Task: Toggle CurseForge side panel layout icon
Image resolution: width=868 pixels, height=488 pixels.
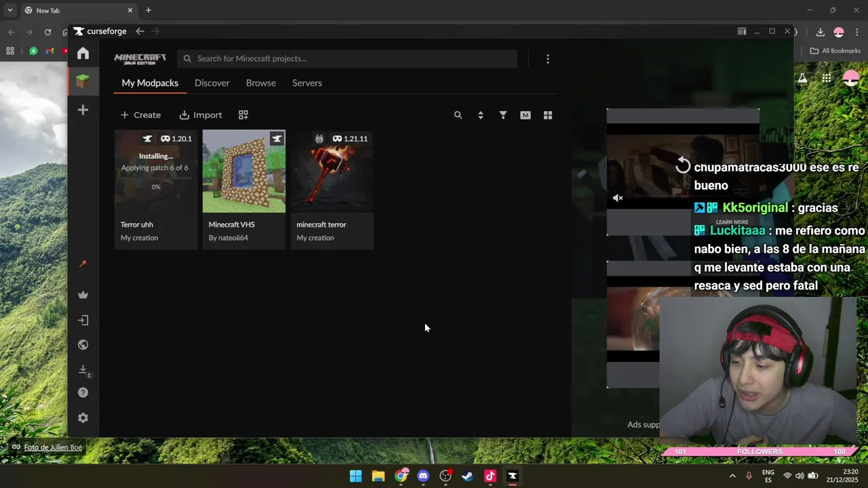Action: point(742,31)
